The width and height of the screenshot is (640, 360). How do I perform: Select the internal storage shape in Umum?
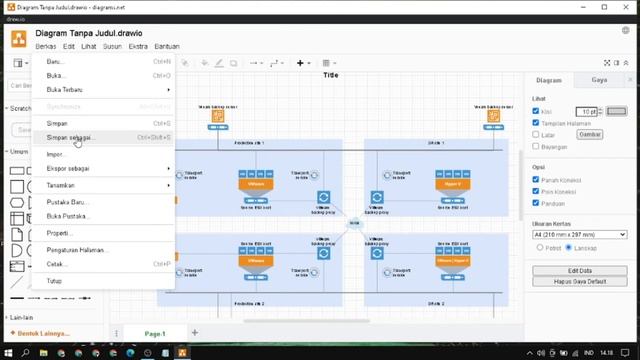pos(17,219)
